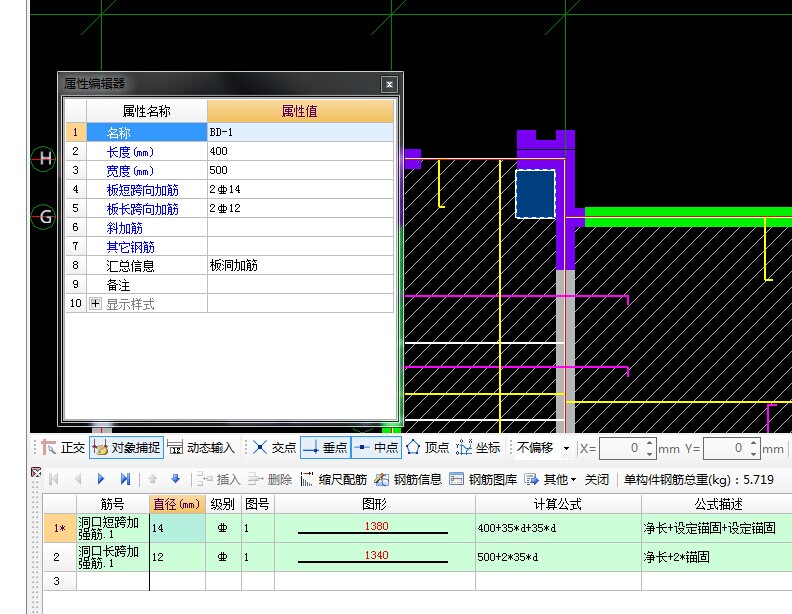
Task: Go to last rebar record icon
Action: (x=125, y=479)
